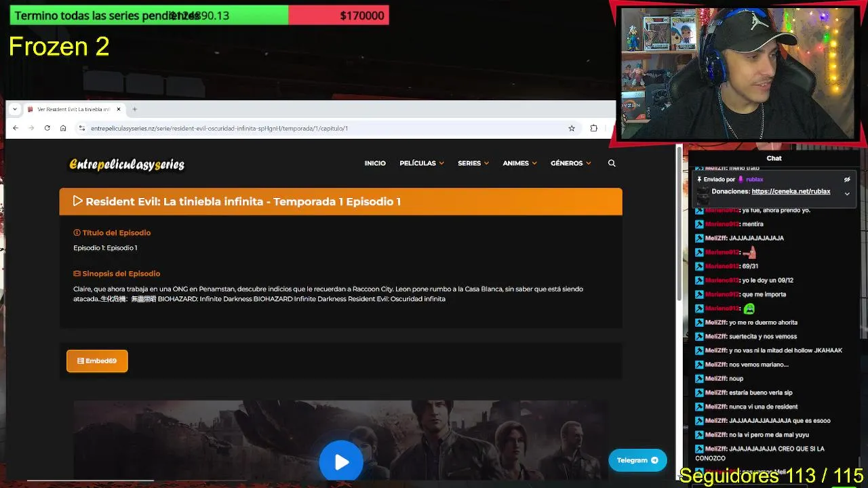
Task: Click the Título del Episodio info icon
Action: pos(77,233)
